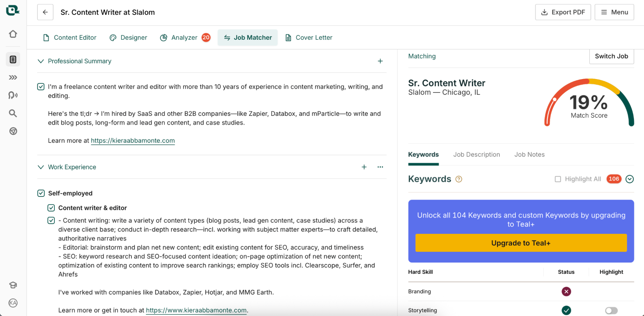Click the Switch Job button

[x=611, y=56]
